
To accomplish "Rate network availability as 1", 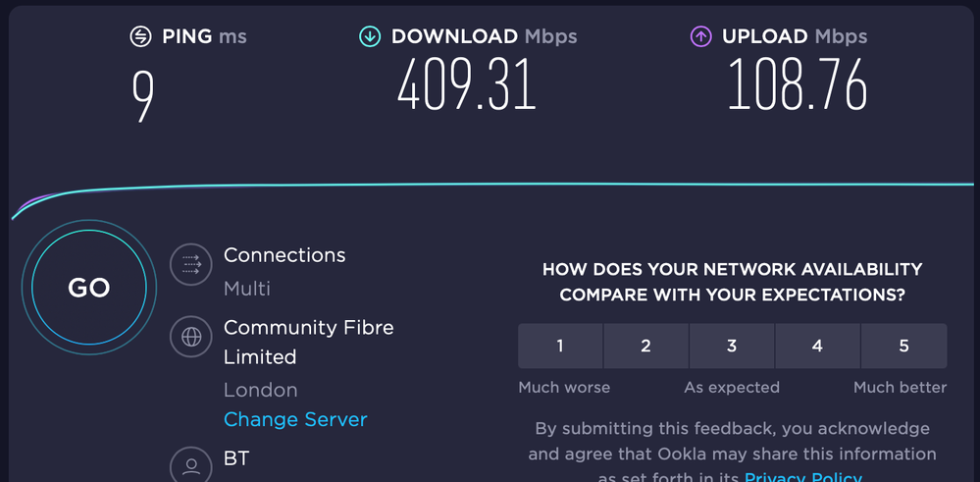I will [x=560, y=346].
